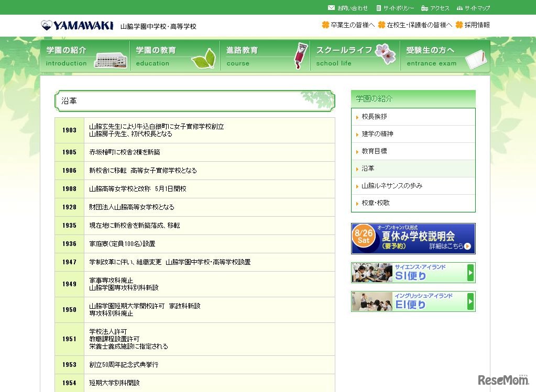Click the envelope icon for お問い合わせ
536x392 pixels.
[331, 8]
